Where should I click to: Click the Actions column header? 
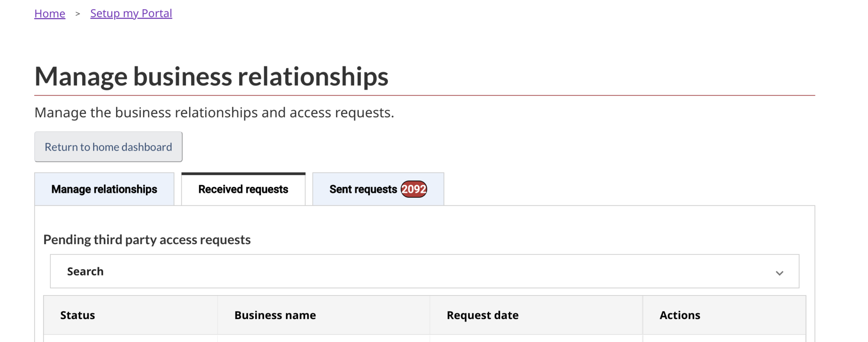pyautogui.click(x=680, y=315)
